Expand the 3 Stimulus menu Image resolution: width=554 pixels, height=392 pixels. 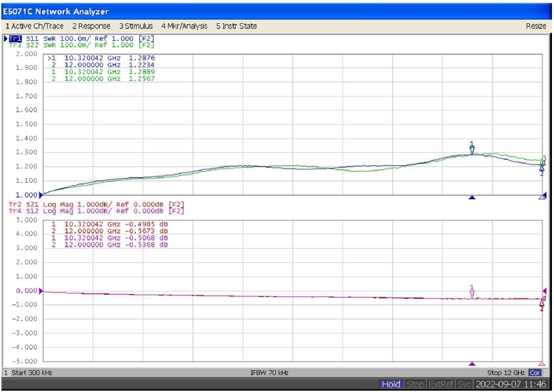point(136,25)
